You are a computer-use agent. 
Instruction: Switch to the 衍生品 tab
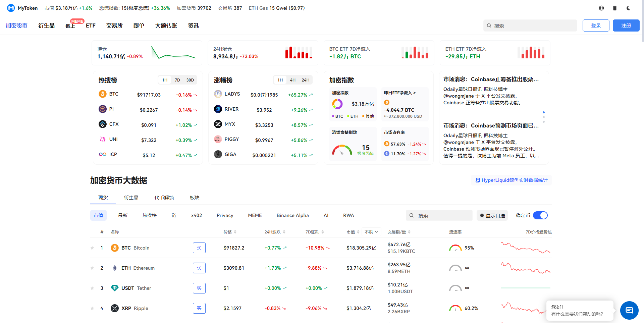click(131, 198)
